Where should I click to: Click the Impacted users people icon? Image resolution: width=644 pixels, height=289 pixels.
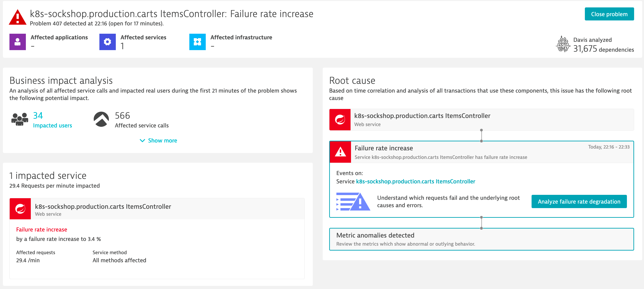click(x=20, y=119)
